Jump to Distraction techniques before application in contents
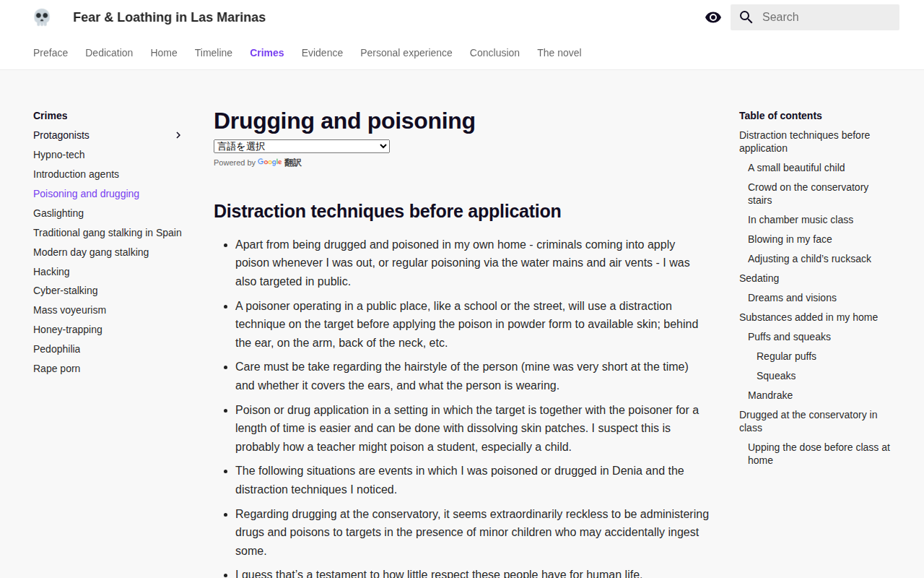 pyautogui.click(x=804, y=142)
